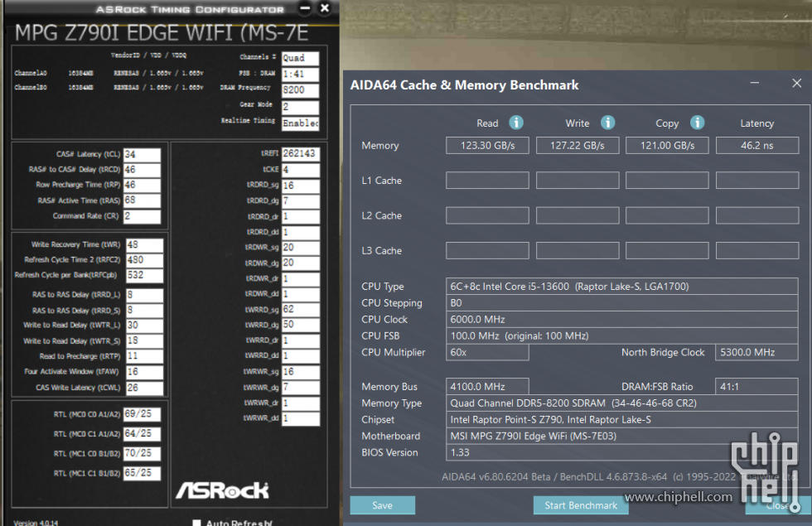Select the Write Recovery Time (tWR) field

(x=144, y=245)
